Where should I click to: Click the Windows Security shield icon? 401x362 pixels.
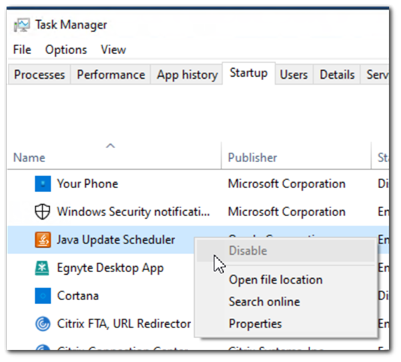[43, 212]
